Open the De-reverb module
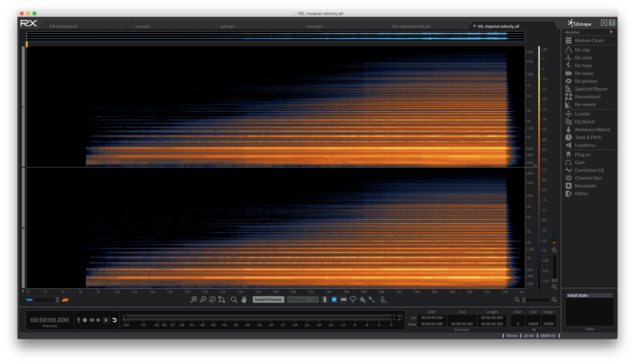 [x=585, y=104]
